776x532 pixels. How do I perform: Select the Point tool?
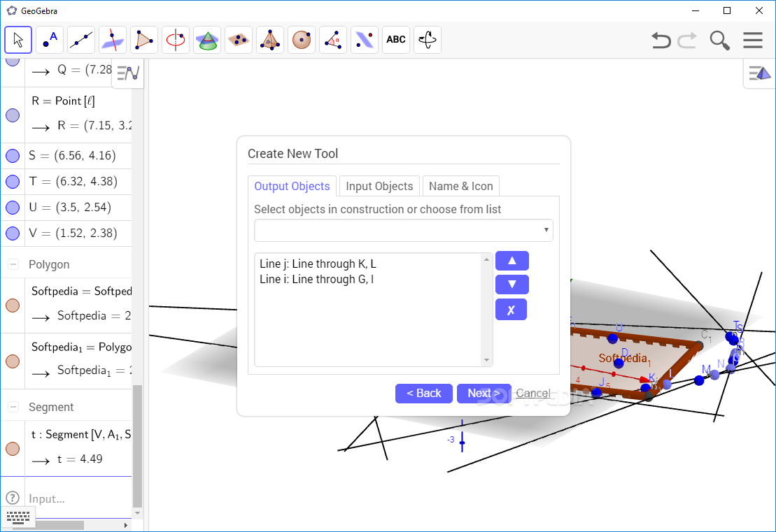click(x=50, y=40)
